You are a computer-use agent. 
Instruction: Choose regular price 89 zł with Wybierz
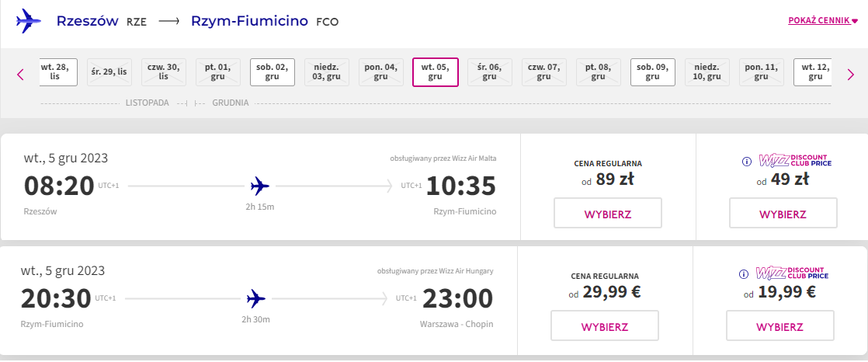point(608,213)
